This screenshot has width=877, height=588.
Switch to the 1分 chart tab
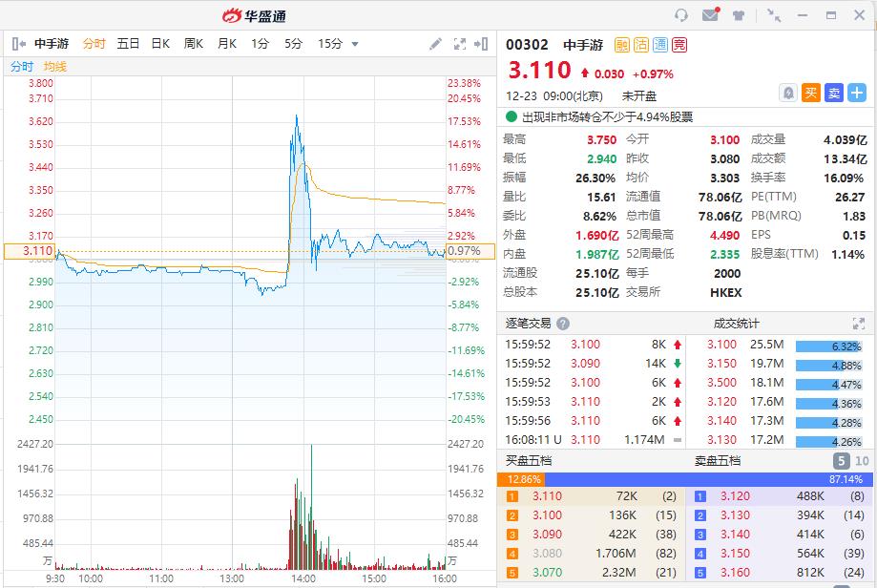click(x=261, y=44)
